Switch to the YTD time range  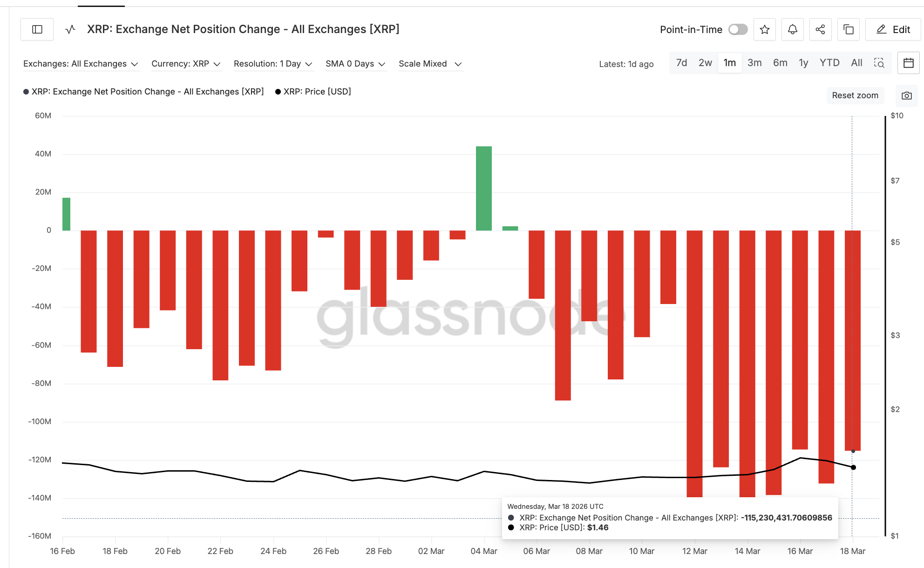tap(829, 63)
